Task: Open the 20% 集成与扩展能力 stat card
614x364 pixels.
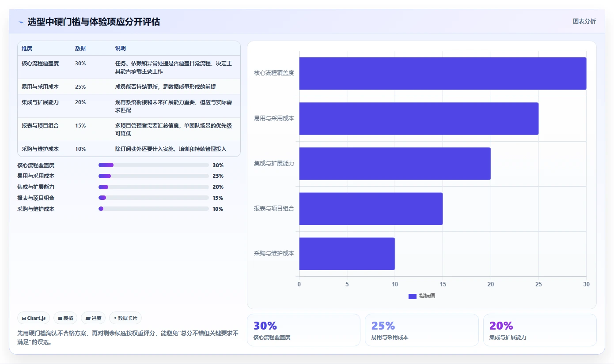Action: click(540, 330)
